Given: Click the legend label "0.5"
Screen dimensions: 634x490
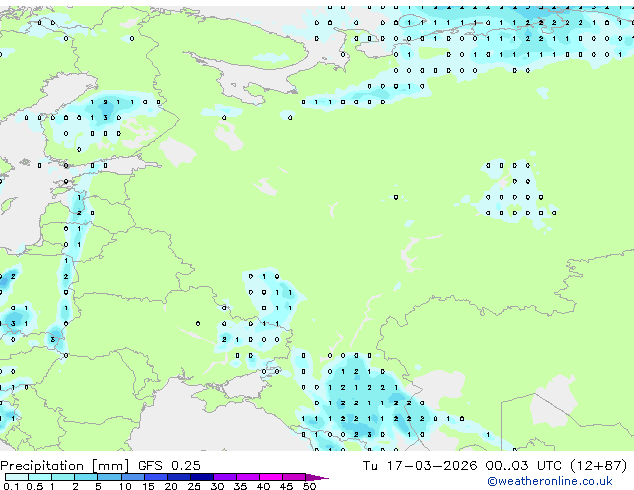Looking at the screenshot, I should pos(34,486).
